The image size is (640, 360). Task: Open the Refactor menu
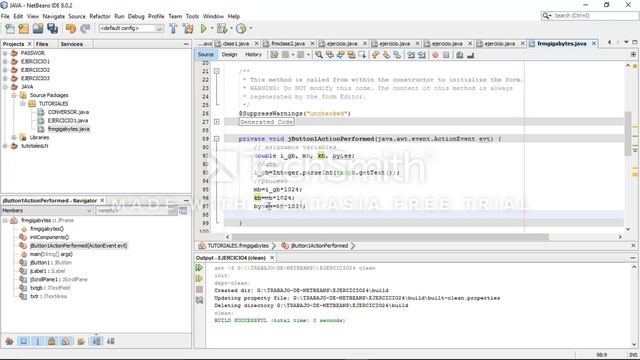[100, 16]
